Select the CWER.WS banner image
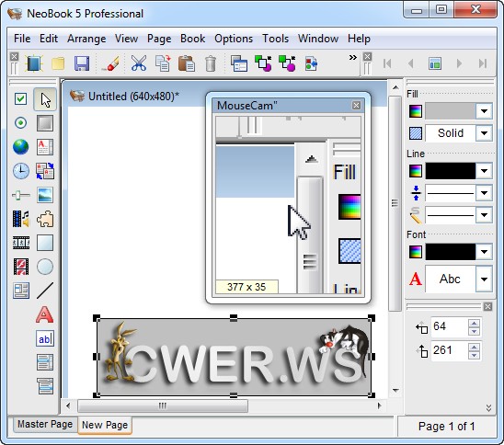 (x=234, y=357)
